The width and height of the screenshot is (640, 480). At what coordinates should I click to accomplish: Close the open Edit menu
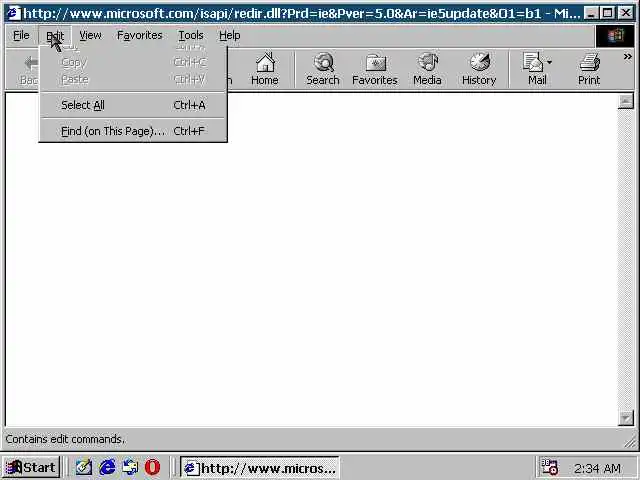click(x=55, y=36)
